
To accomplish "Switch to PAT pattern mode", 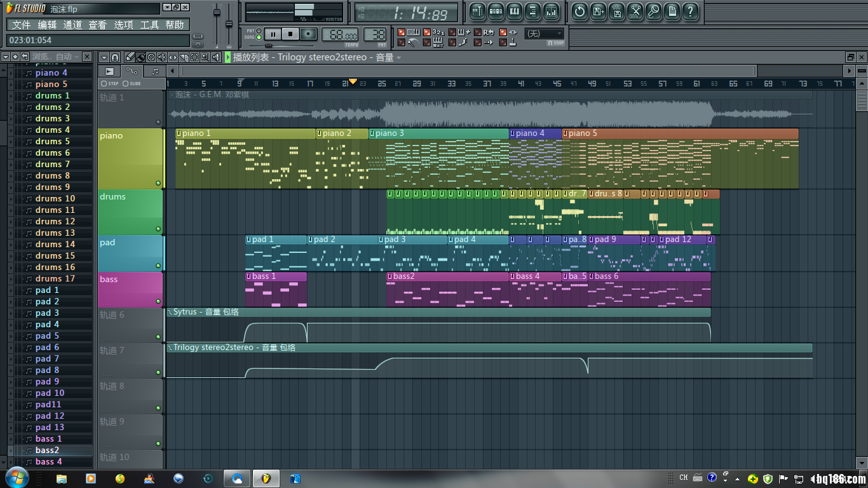I will pos(259,30).
